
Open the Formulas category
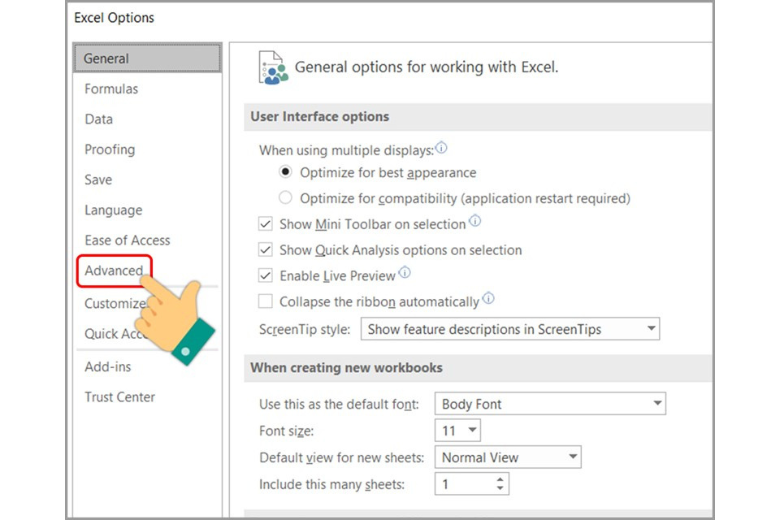[x=111, y=89]
